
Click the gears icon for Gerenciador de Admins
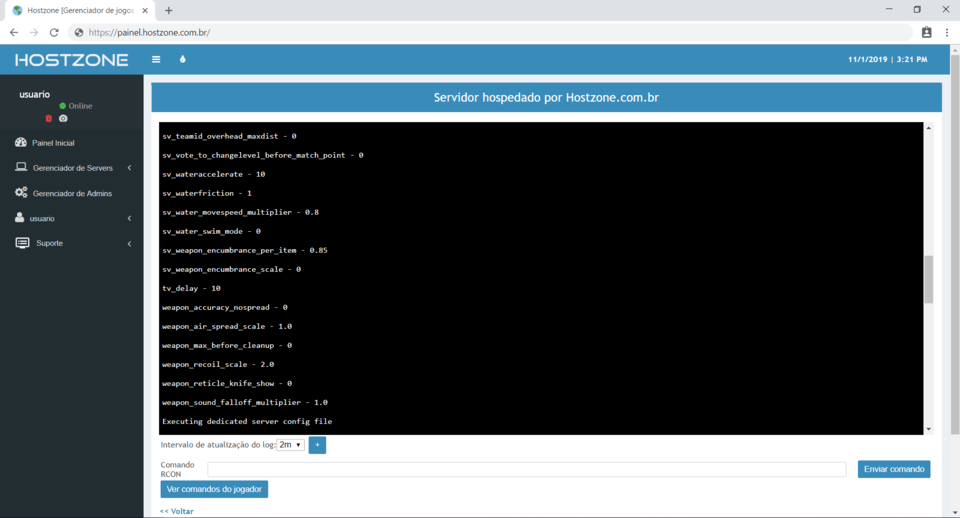coord(21,192)
